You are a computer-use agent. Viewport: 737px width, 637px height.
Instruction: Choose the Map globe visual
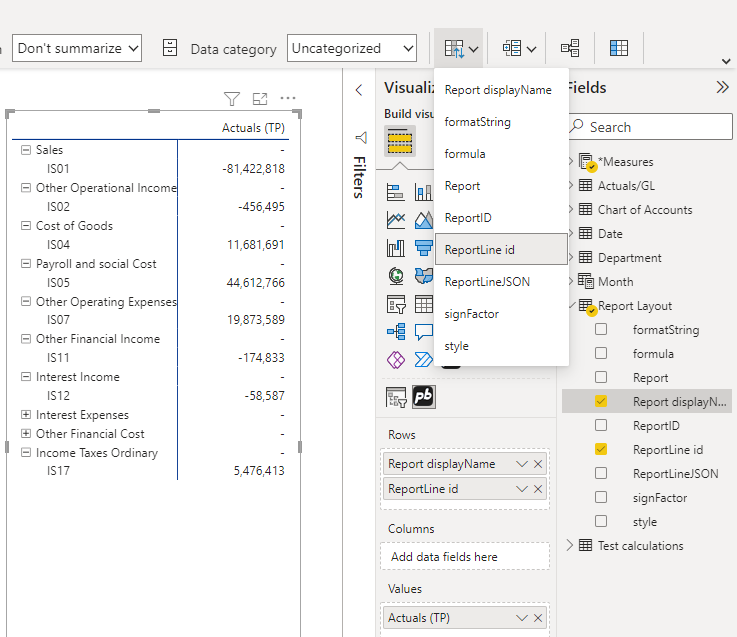click(x=396, y=276)
